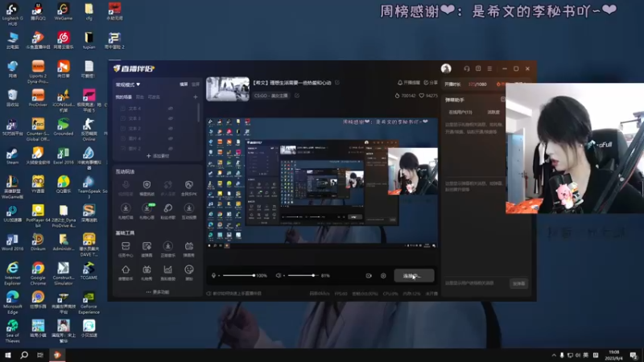
Task: Open the chart-shaped stream data tool
Action: [167, 273]
